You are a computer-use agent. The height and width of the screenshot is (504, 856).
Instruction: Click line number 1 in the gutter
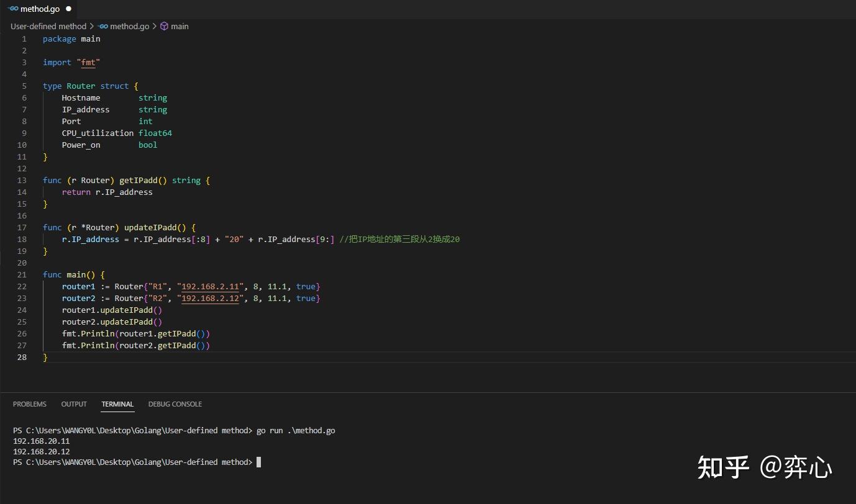(x=24, y=38)
